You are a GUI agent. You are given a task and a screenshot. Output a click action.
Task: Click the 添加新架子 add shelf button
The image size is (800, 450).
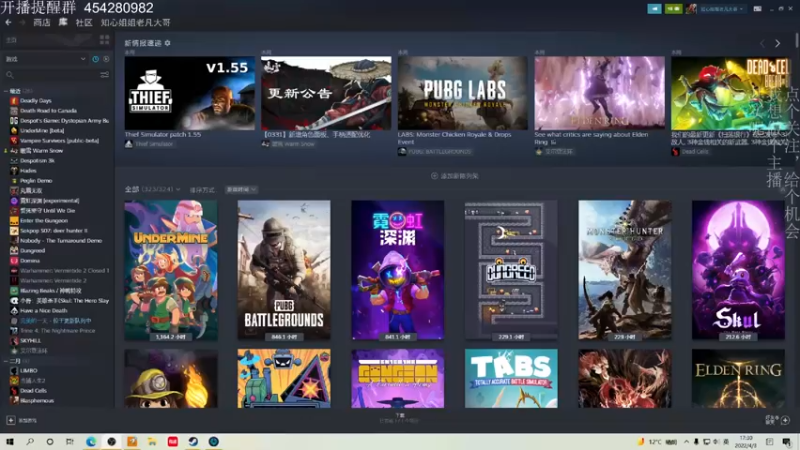455,176
